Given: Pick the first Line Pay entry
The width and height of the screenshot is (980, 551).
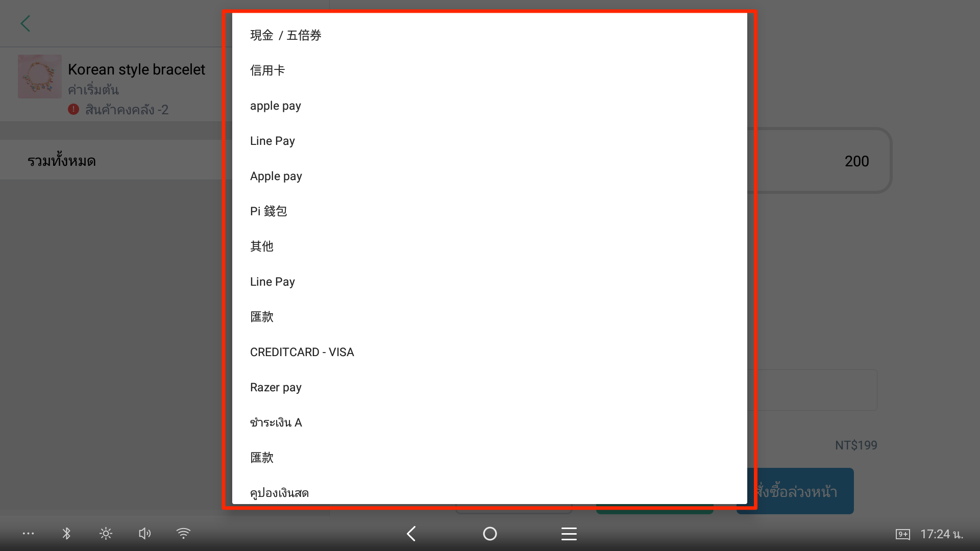Looking at the screenshot, I should coord(489,141).
